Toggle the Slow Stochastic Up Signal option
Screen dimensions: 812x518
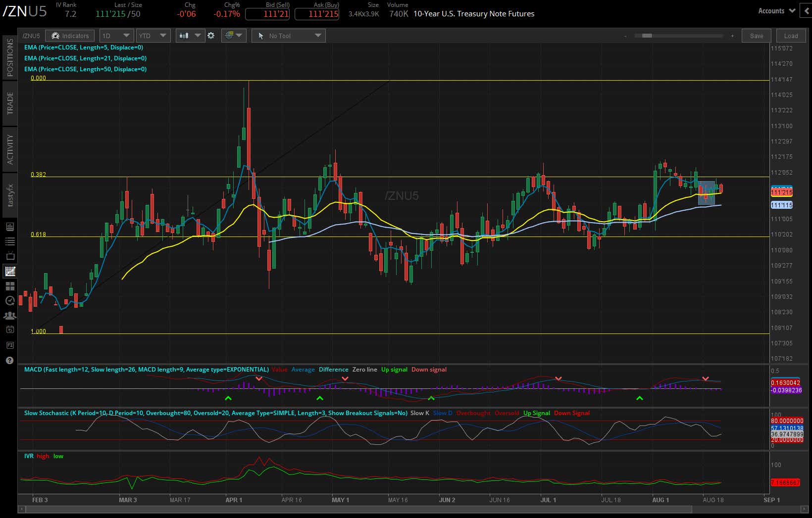tap(537, 413)
